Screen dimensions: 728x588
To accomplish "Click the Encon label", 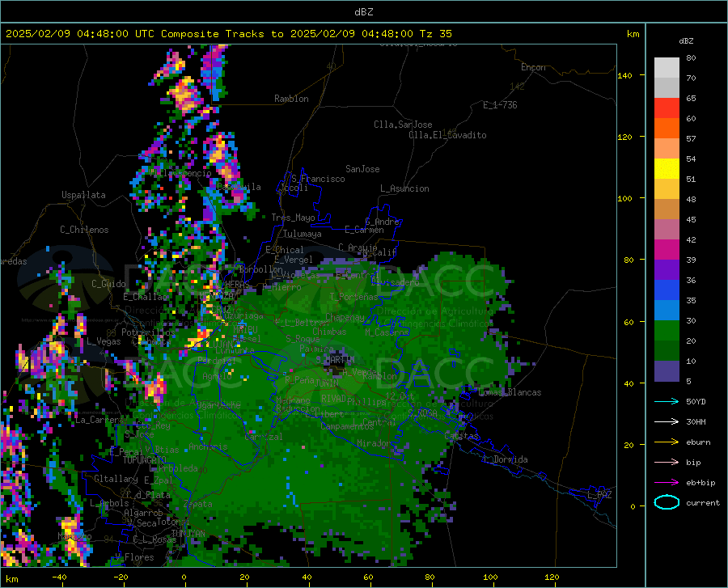I will [x=533, y=67].
